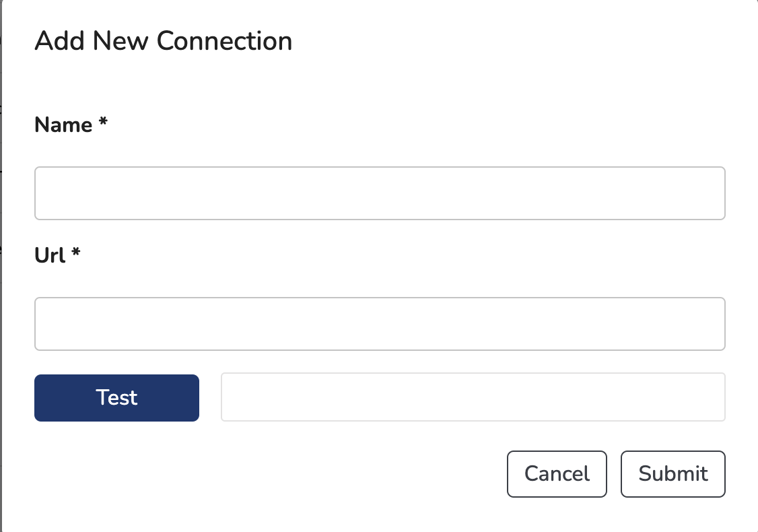The image size is (758, 532).
Task: Save the connection with Submit
Action: pyautogui.click(x=673, y=474)
